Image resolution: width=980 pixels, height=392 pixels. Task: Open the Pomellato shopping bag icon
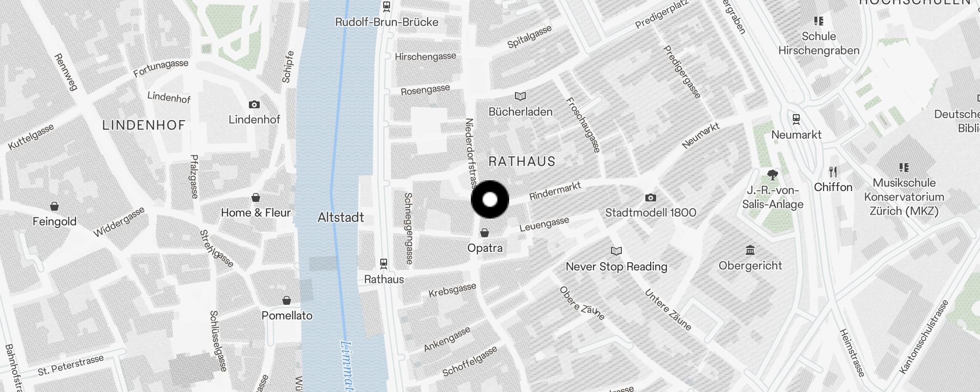(x=287, y=300)
